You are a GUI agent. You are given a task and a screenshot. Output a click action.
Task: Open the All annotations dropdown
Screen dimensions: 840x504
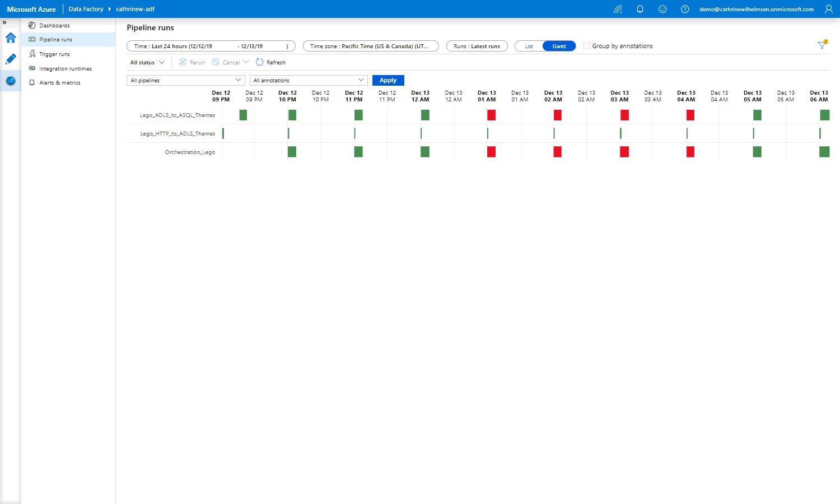[x=308, y=81]
